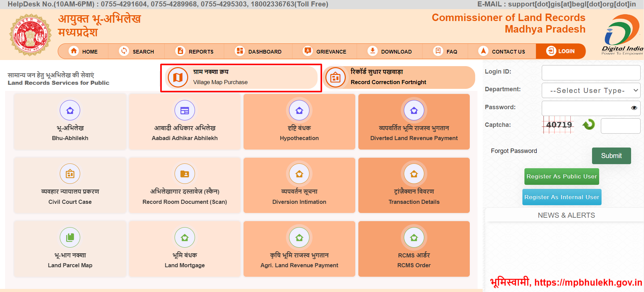Click Register As Public User button
This screenshot has width=644, height=292.
pos(561,177)
